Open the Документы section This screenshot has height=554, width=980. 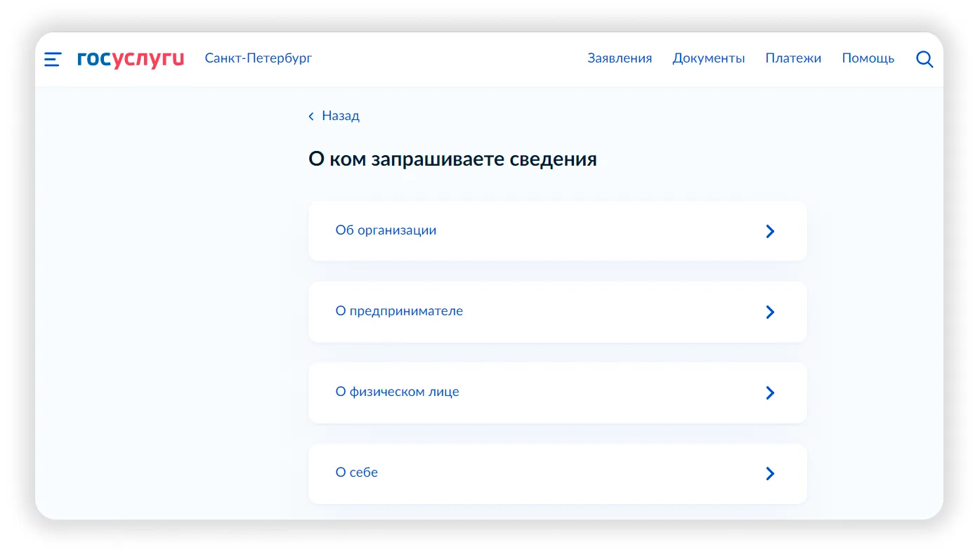tap(708, 58)
